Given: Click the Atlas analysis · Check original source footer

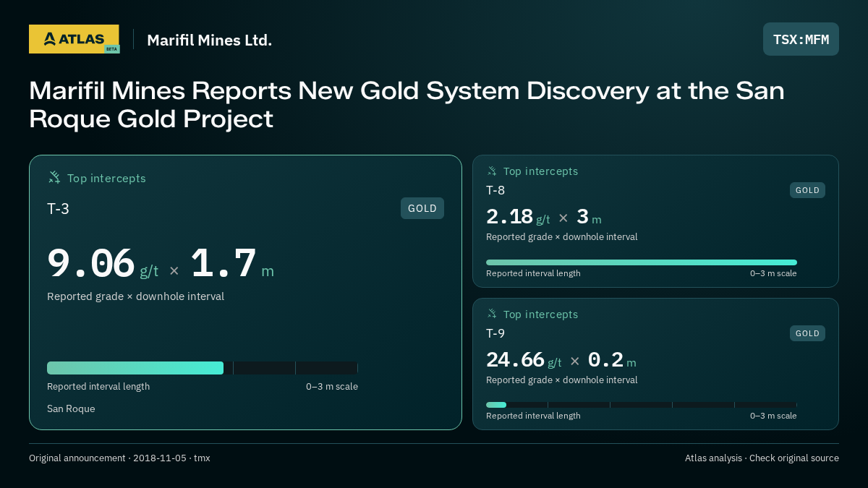Looking at the screenshot, I should pos(762,458).
